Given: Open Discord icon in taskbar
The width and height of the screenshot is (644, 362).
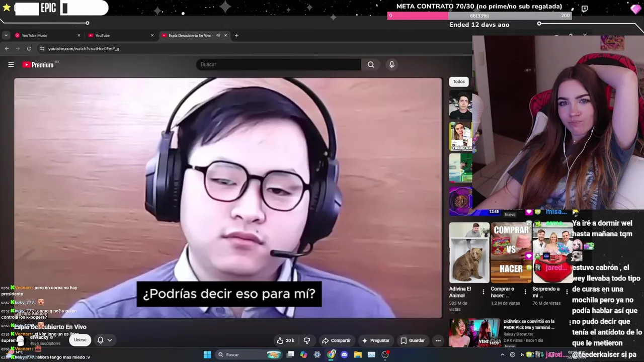Looking at the screenshot, I should point(344,354).
